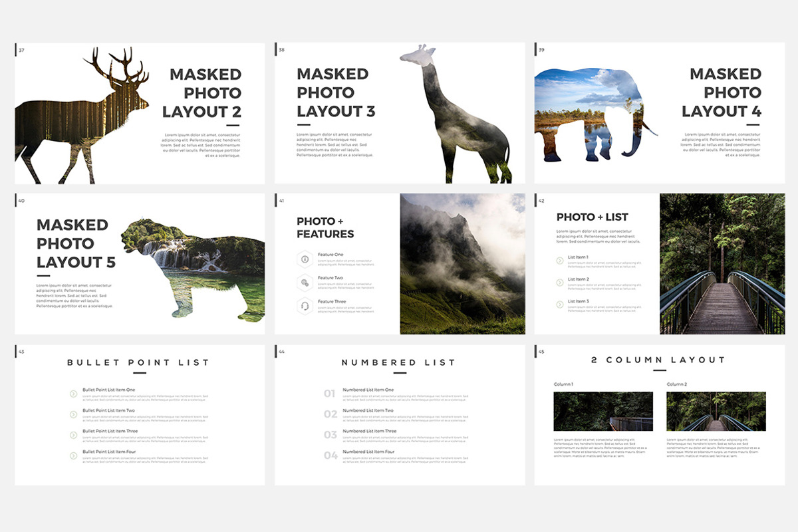Click the gears icon next to Feature Two
Screen dimensions: 798x532
click(305, 283)
